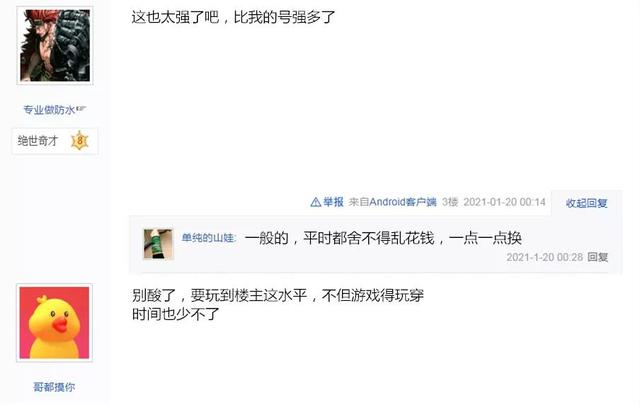Click the post text starting 别酸了
640x405 pixels.
click(278, 305)
